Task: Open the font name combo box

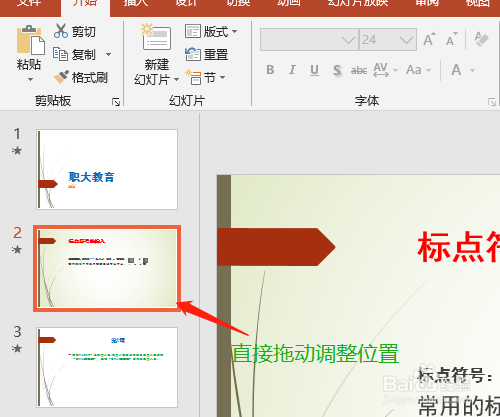Action: click(309, 40)
